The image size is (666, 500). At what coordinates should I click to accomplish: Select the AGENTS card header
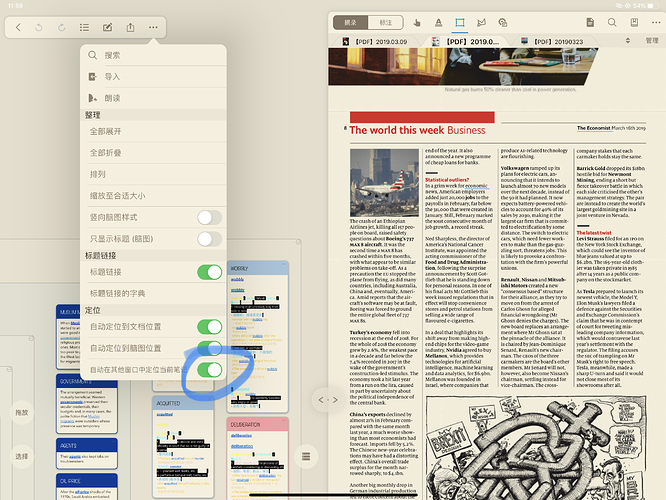[x=87, y=446]
